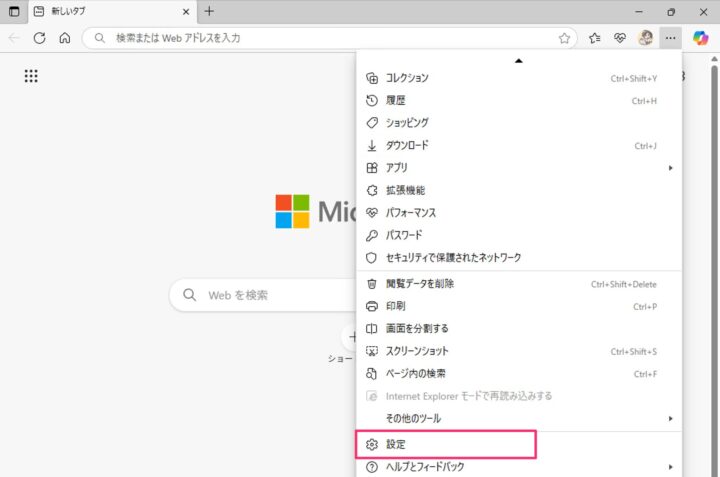Open the tab actions menu icon
The image size is (720, 477).
pyautogui.click(x=14, y=11)
